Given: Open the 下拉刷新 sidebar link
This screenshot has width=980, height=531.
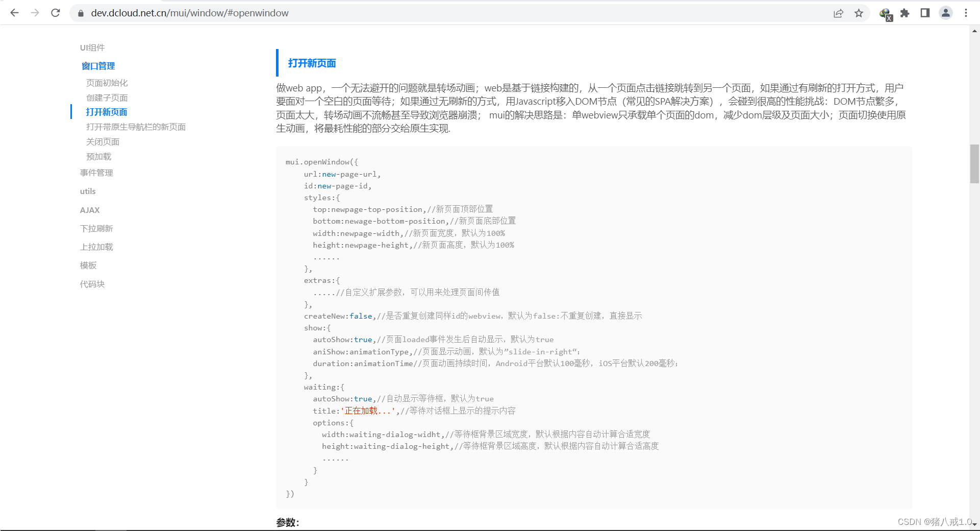Looking at the screenshot, I should 97,228.
